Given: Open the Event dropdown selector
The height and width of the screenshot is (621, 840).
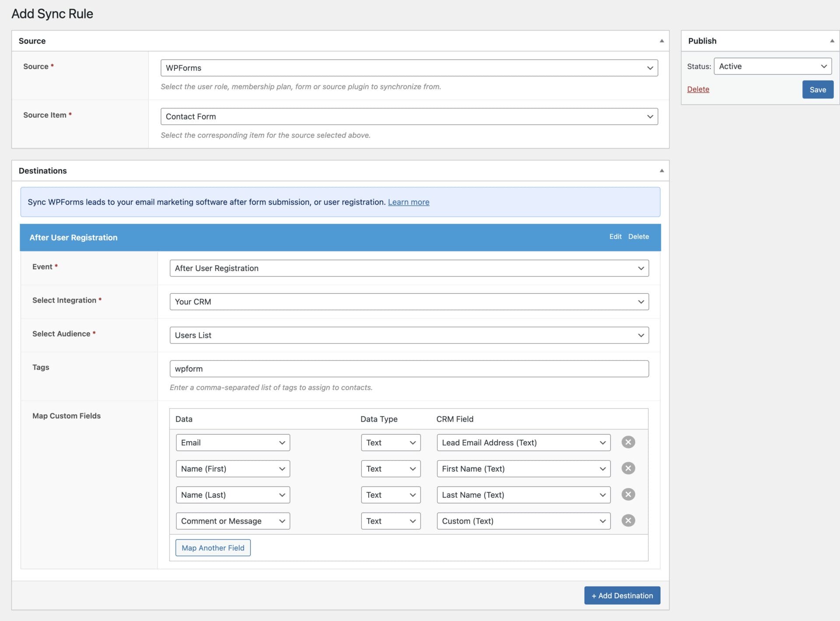Looking at the screenshot, I should [409, 267].
